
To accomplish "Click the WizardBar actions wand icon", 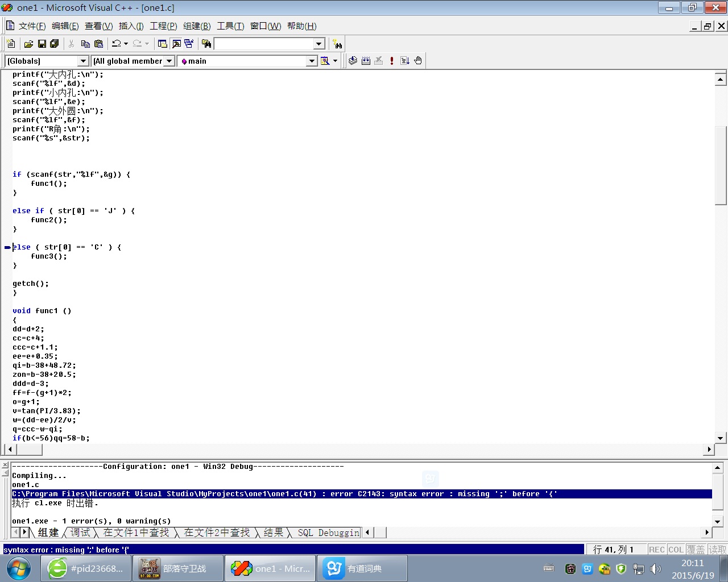I will [325, 61].
